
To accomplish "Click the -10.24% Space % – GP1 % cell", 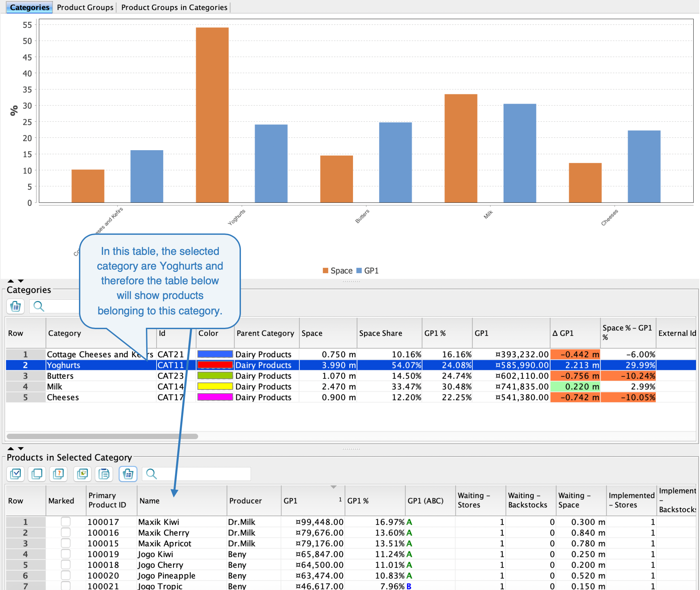I will [x=628, y=376].
